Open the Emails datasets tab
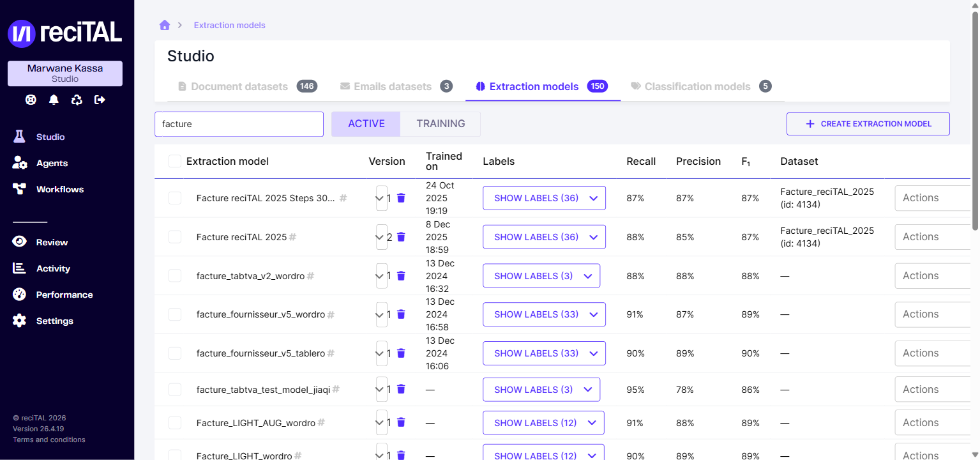The image size is (980, 460). click(x=396, y=86)
